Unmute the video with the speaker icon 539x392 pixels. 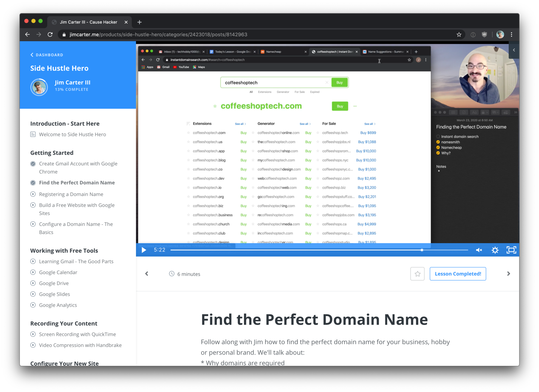tap(479, 250)
